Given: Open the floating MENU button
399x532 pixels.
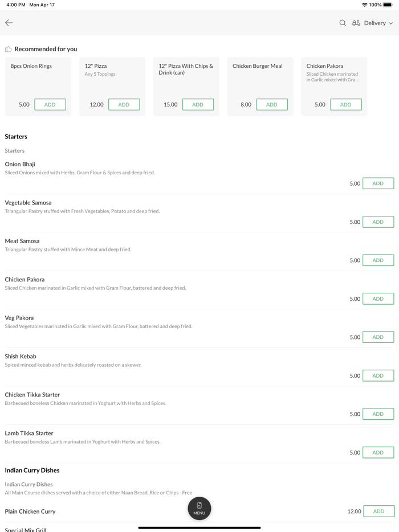Looking at the screenshot, I should point(199,508).
